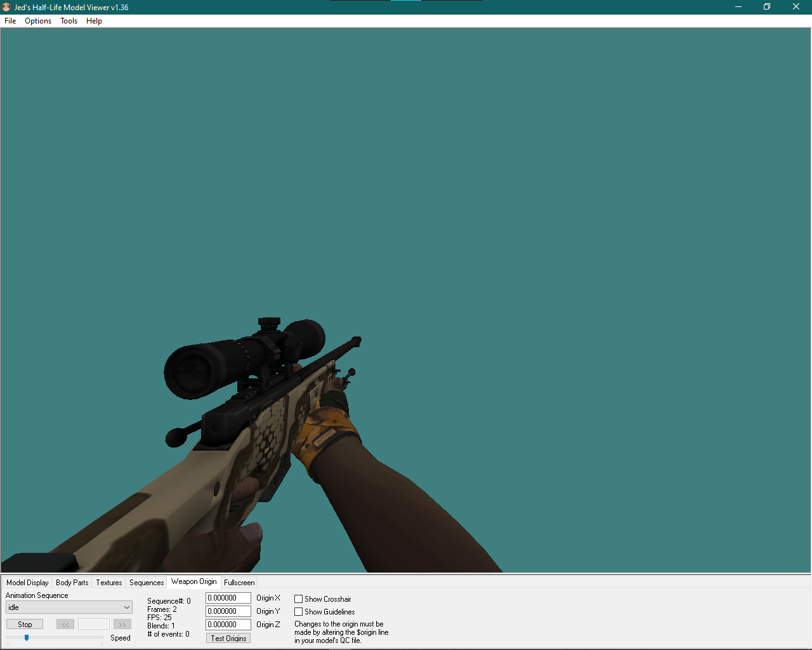
Task: Adjust the animation Speed slider
Action: click(27, 637)
